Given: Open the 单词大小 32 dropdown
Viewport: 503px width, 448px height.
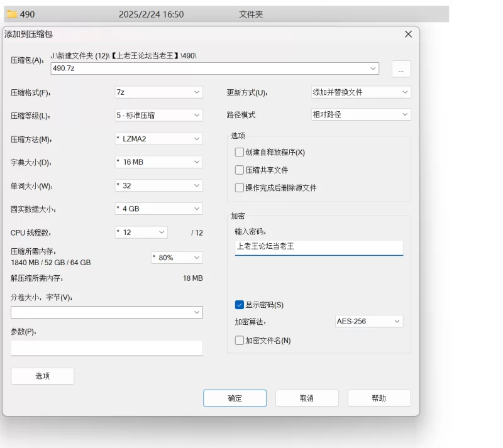Looking at the screenshot, I should coord(159,186).
